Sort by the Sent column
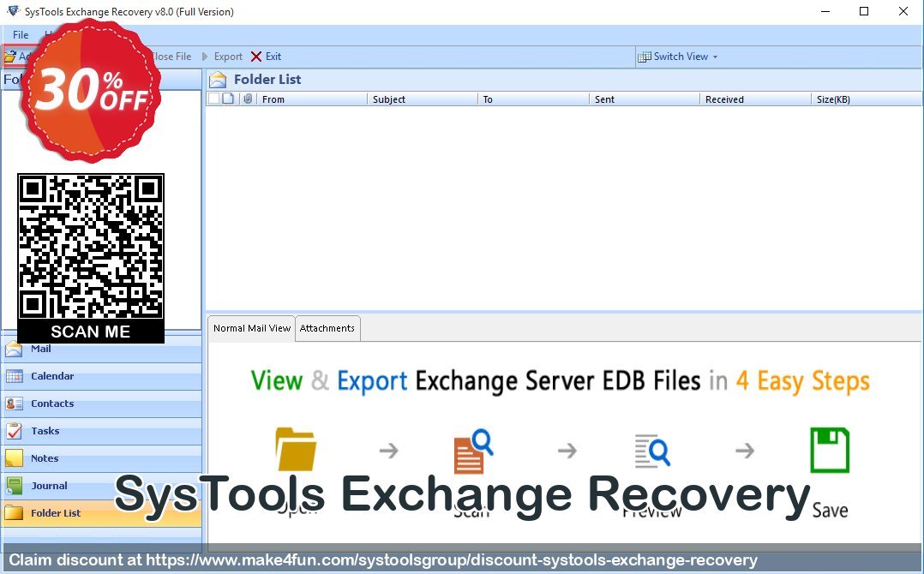 pyautogui.click(x=645, y=99)
